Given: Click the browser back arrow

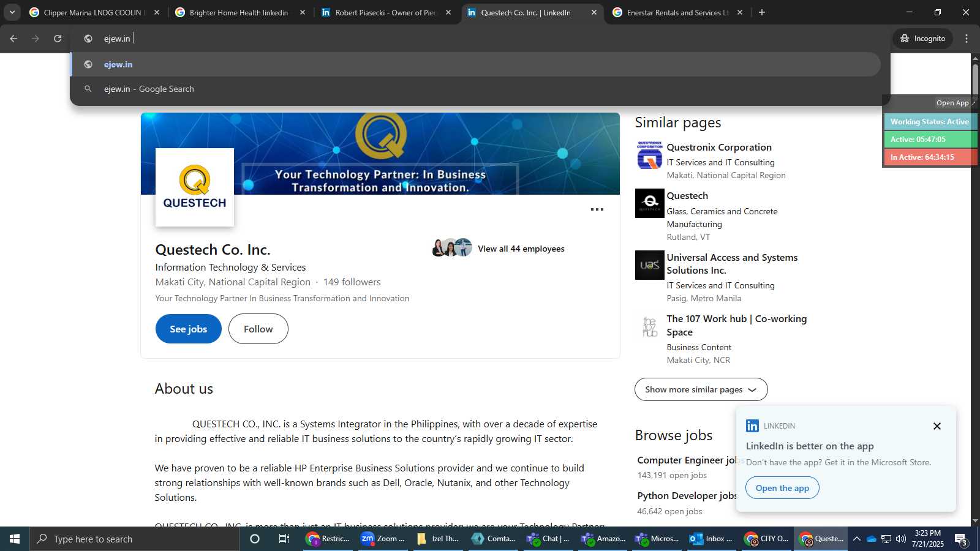Looking at the screenshot, I should click(13, 39).
